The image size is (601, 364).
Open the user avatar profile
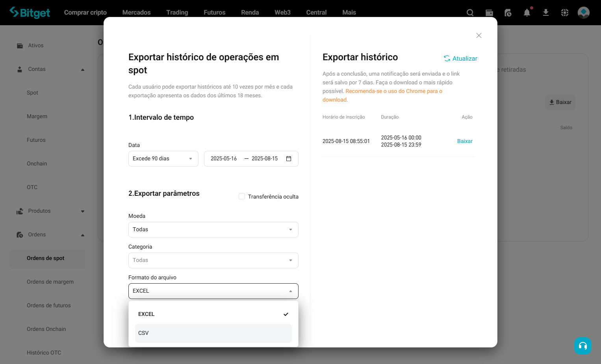coord(584,13)
